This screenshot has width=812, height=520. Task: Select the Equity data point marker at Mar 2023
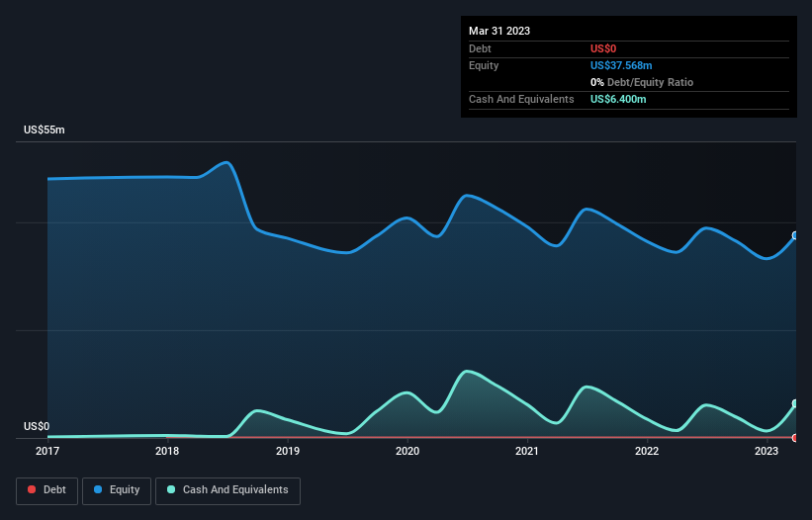(795, 235)
